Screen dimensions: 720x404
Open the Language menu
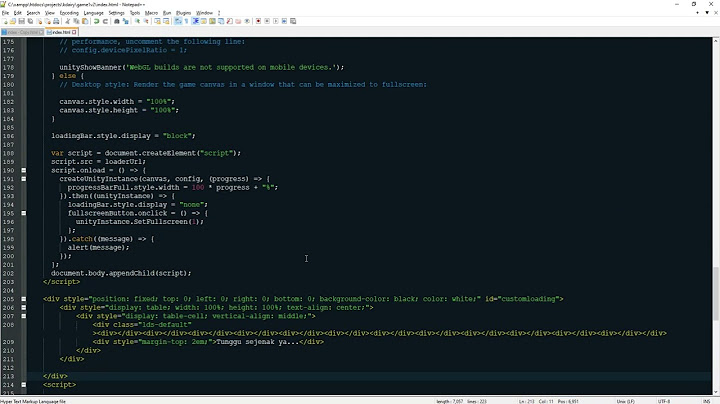click(94, 13)
